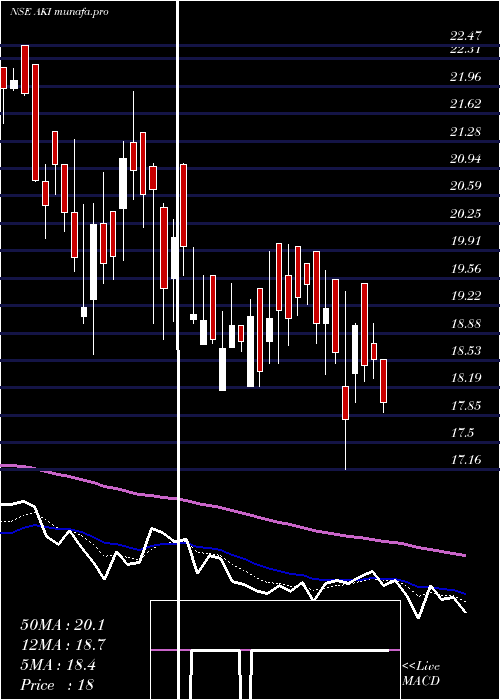Click the 17.5 price axis label
This screenshot has width=500, height=700.
(x=462, y=433)
